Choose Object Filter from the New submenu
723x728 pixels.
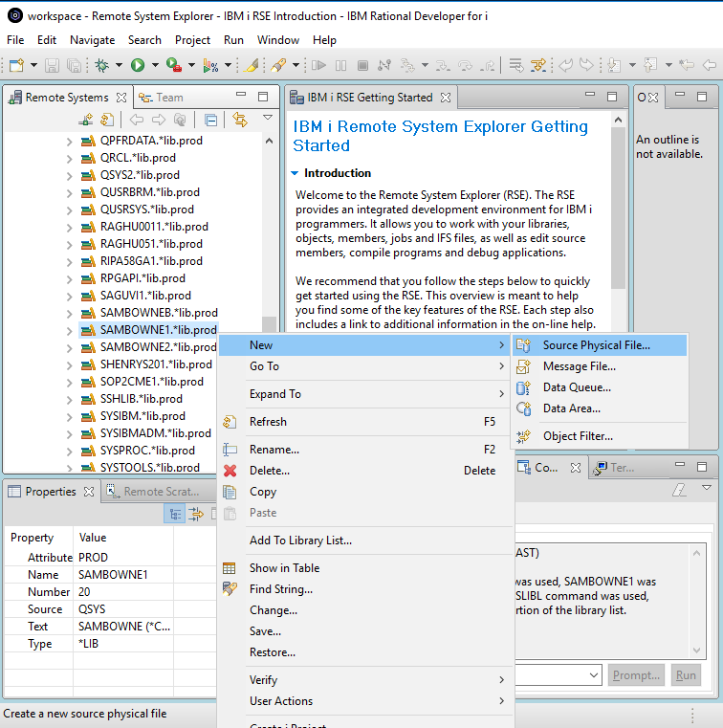(x=578, y=436)
